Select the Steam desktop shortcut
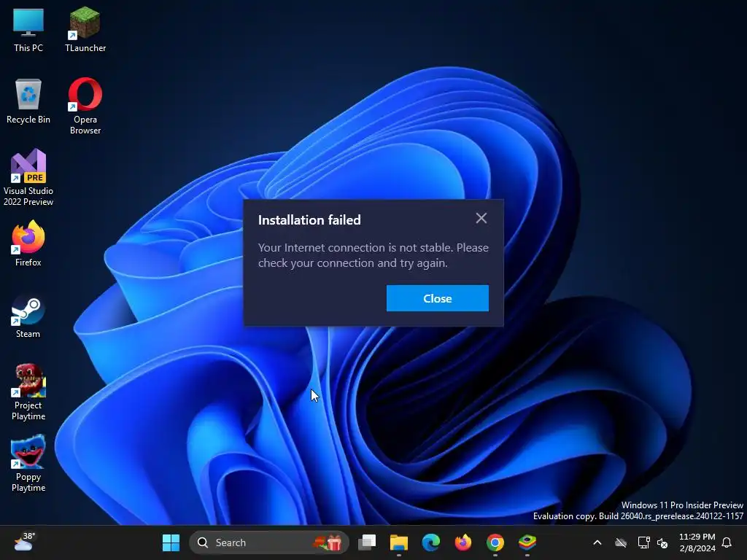The height and width of the screenshot is (560, 747). (28, 316)
